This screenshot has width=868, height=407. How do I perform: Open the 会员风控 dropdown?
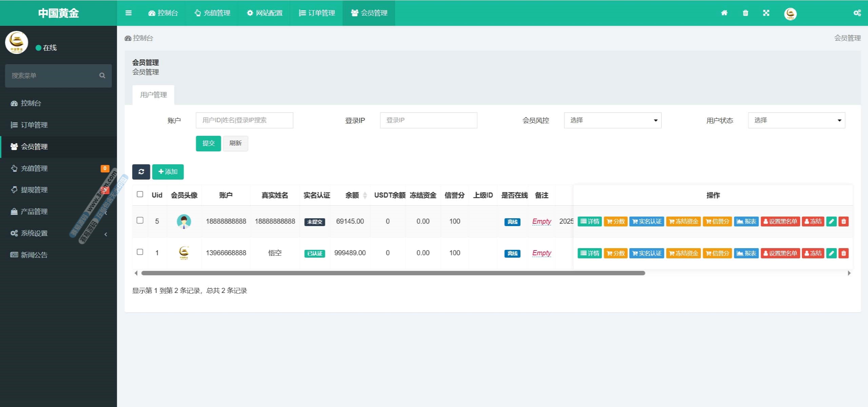coord(612,120)
